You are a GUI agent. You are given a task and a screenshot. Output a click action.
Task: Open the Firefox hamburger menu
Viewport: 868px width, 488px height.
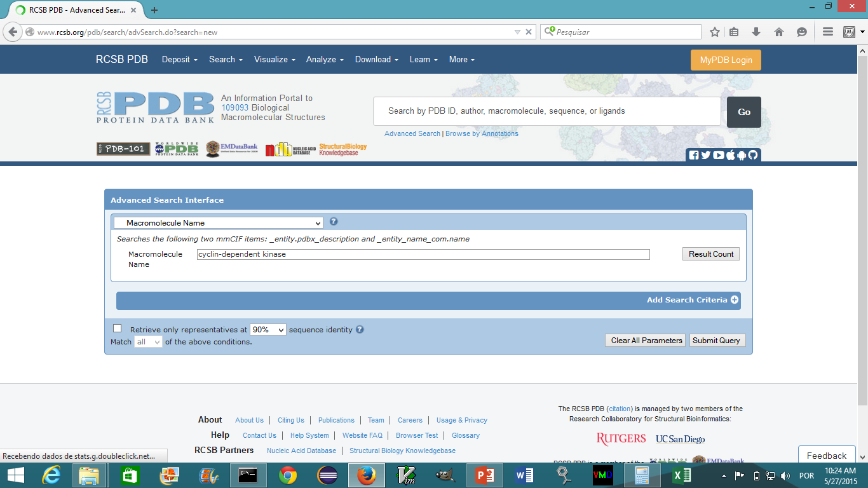click(x=827, y=32)
